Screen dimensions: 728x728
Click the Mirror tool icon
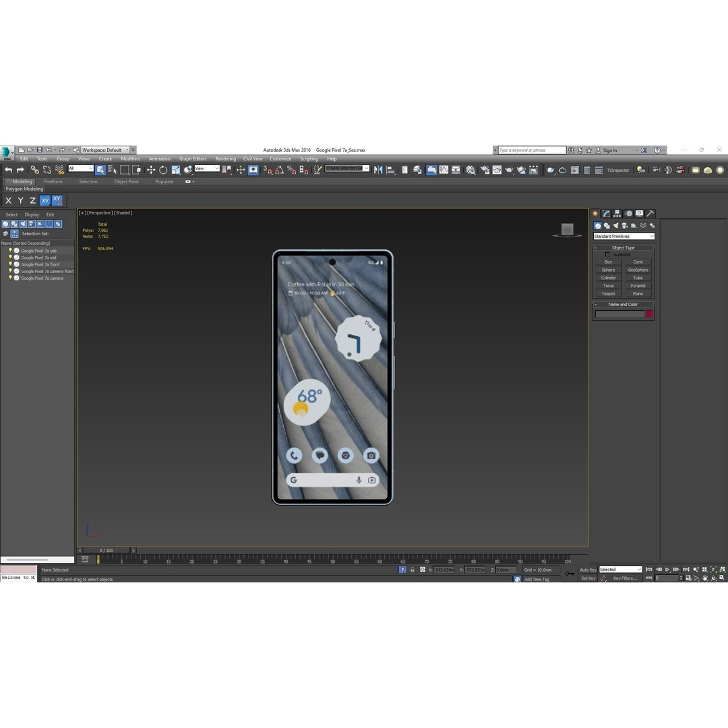[378, 170]
